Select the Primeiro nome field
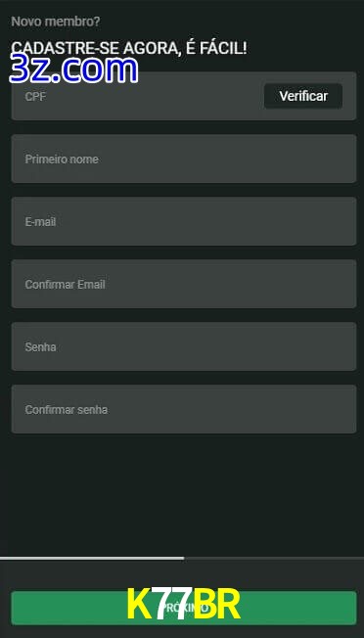Viewport: 364px width, 638px height. tap(184, 159)
